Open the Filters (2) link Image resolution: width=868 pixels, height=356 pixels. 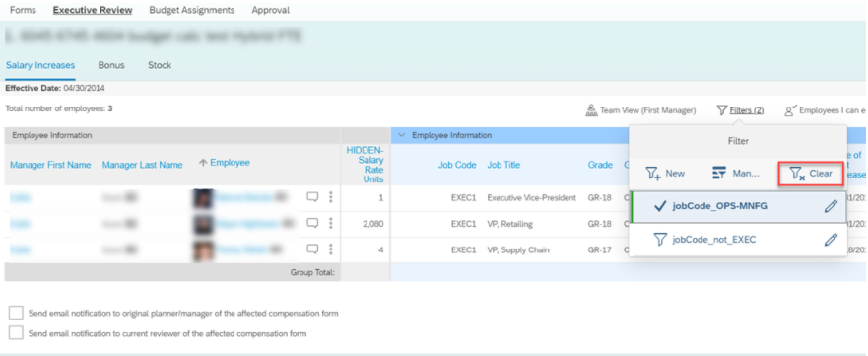point(747,110)
